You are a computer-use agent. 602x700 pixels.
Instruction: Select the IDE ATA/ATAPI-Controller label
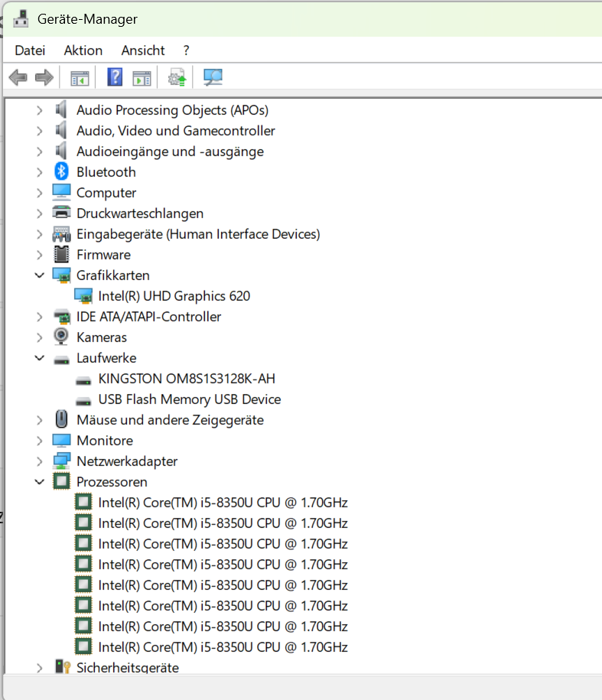pyautogui.click(x=148, y=317)
